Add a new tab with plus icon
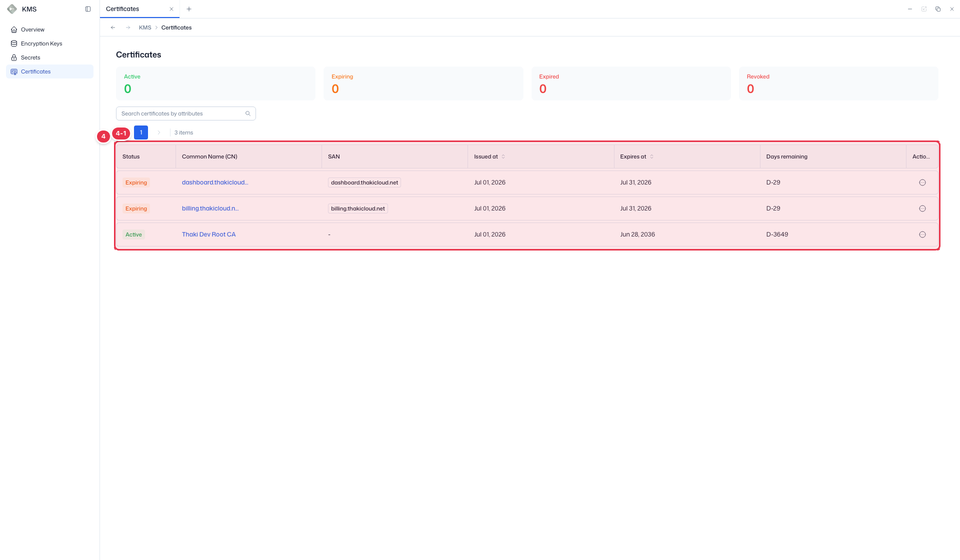This screenshot has width=960, height=560. (x=189, y=9)
